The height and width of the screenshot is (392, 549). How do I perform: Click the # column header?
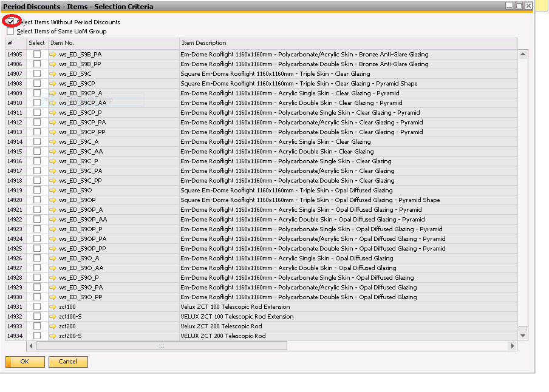(16, 43)
